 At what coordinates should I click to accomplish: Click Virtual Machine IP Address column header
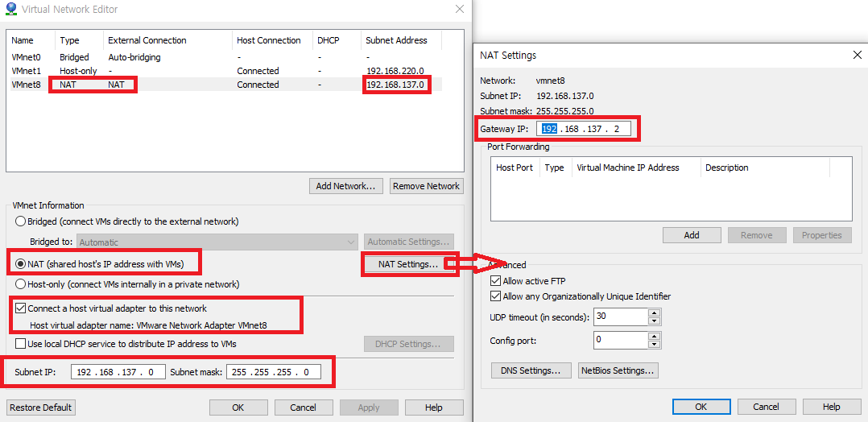click(637, 168)
